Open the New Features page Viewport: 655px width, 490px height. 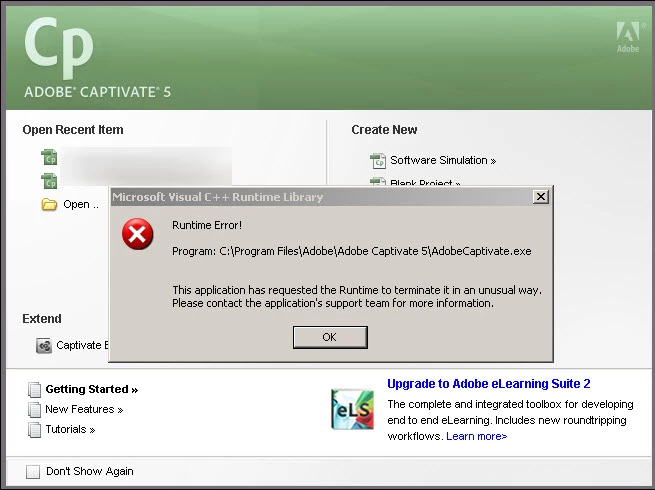click(84, 409)
